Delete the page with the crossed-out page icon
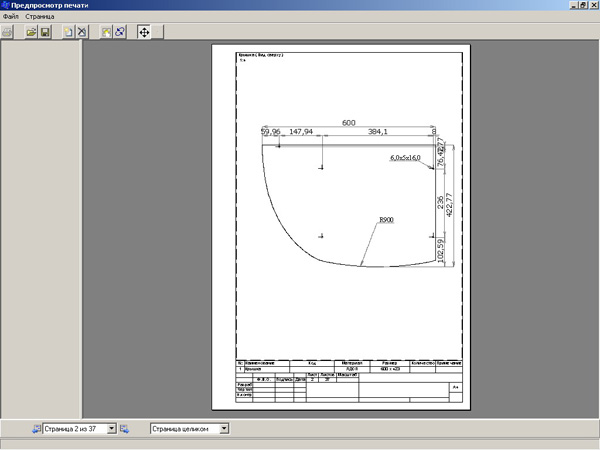Viewport: 600px width, 450px height. (x=82, y=32)
